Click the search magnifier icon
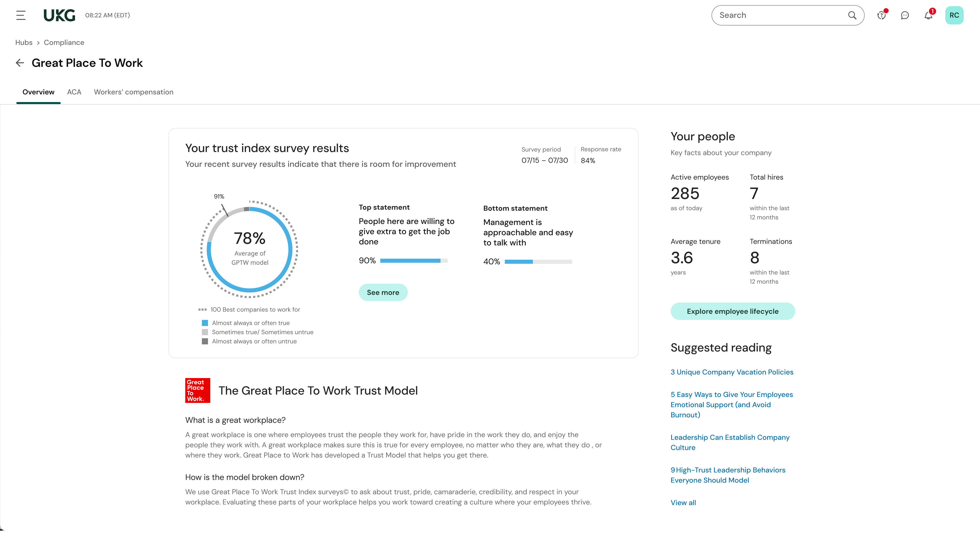Image resolution: width=980 pixels, height=551 pixels. click(x=852, y=15)
